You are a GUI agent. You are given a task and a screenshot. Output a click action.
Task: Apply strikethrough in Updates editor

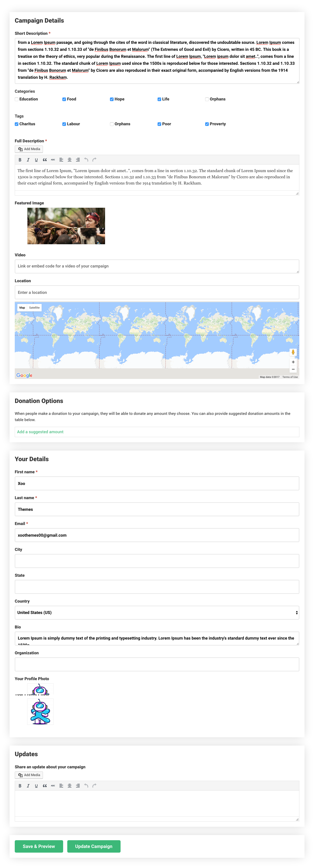53,786
